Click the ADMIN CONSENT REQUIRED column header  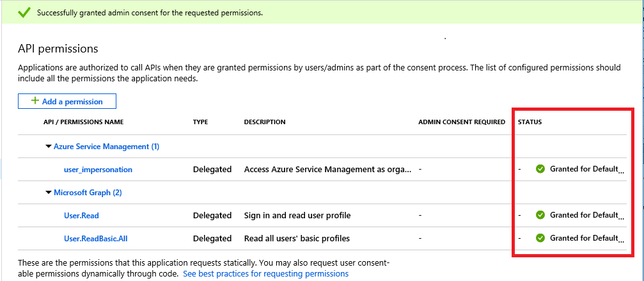[x=461, y=122]
